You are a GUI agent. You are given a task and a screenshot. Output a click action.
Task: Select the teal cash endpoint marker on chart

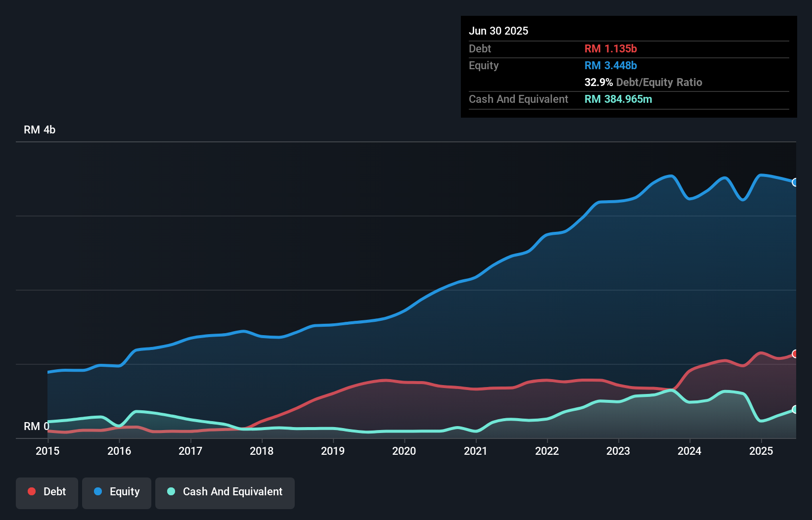(x=795, y=409)
